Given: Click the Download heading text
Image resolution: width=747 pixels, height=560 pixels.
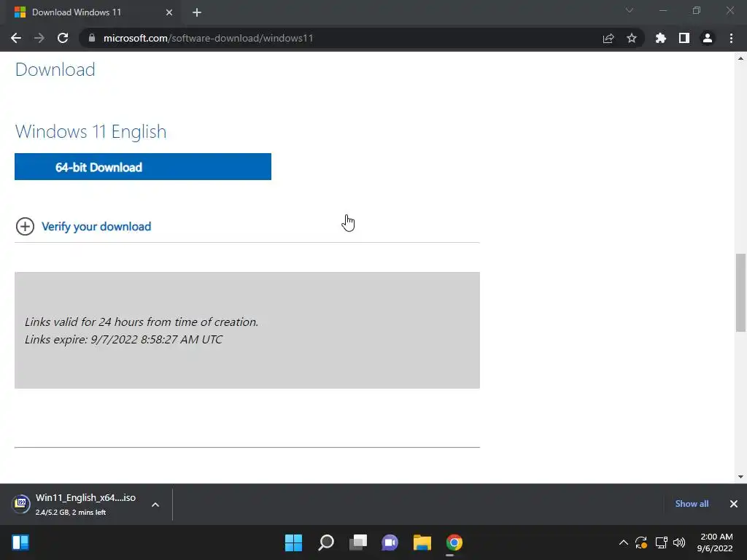Looking at the screenshot, I should pos(55,69).
